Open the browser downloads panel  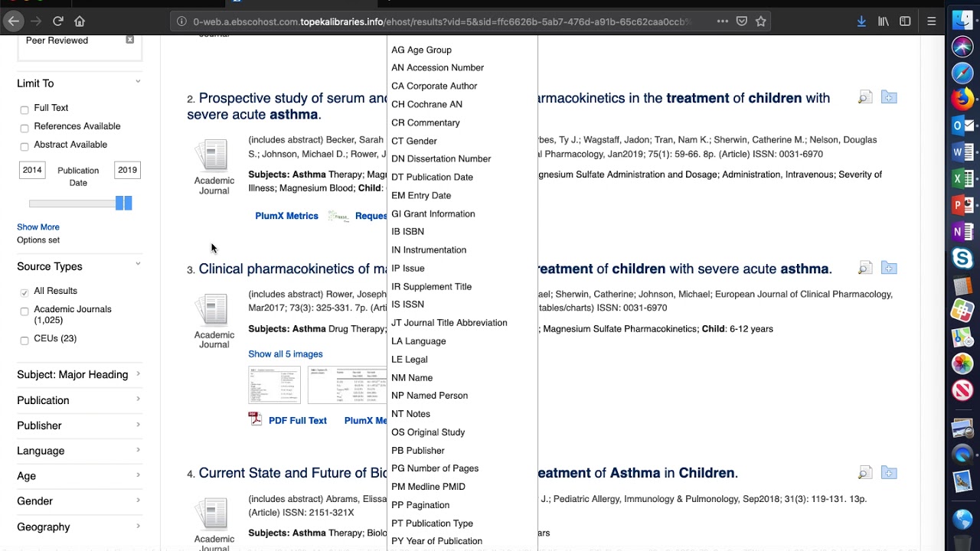pos(861,21)
